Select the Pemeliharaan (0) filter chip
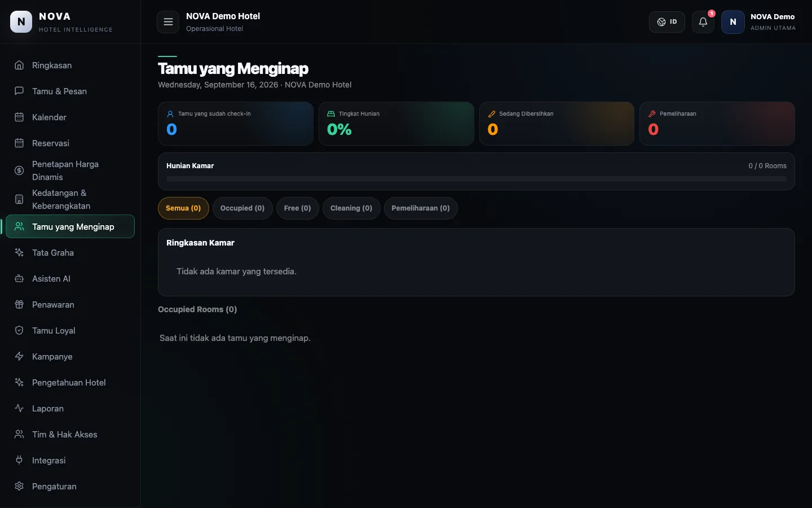The width and height of the screenshot is (812, 508). coord(421,208)
